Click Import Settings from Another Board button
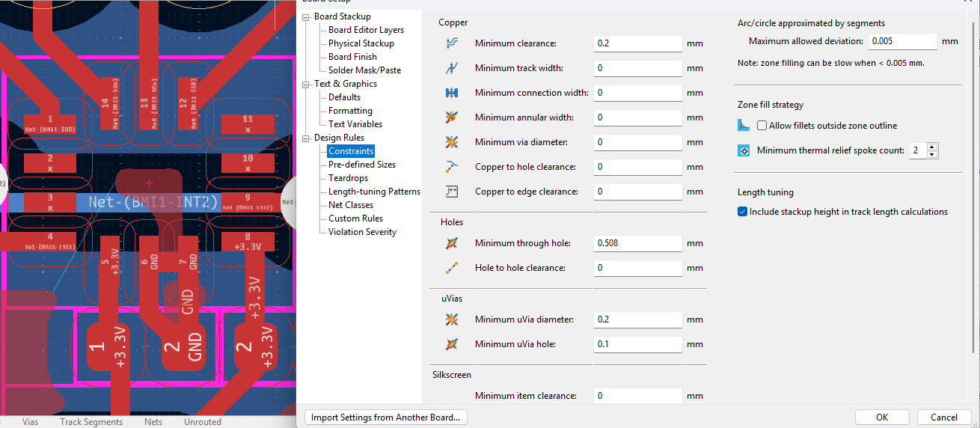Image resolution: width=980 pixels, height=428 pixels. point(385,418)
